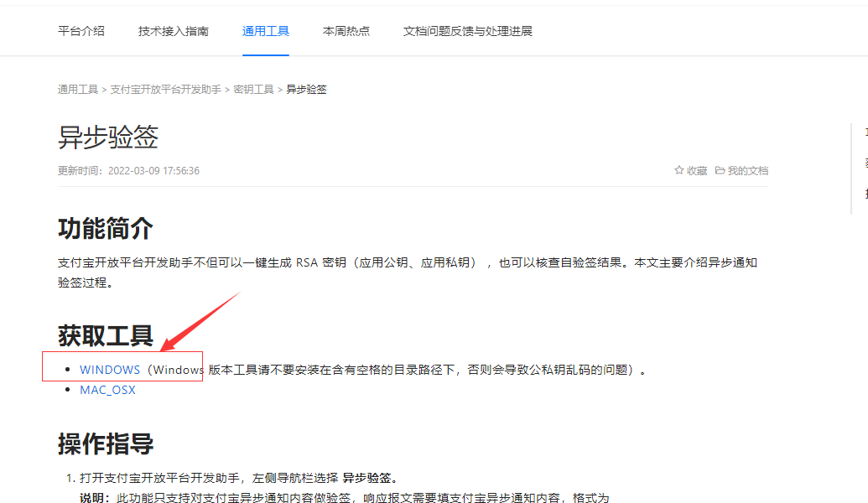Click the 功能简介 section heading
Viewport: 868px width, 503px height.
click(x=105, y=229)
